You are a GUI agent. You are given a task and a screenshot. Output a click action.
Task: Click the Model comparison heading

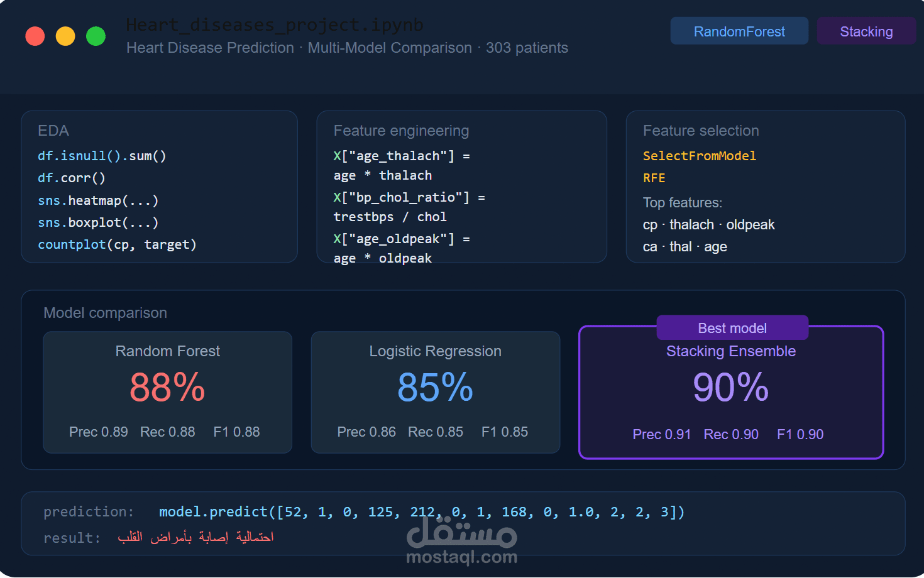(105, 313)
